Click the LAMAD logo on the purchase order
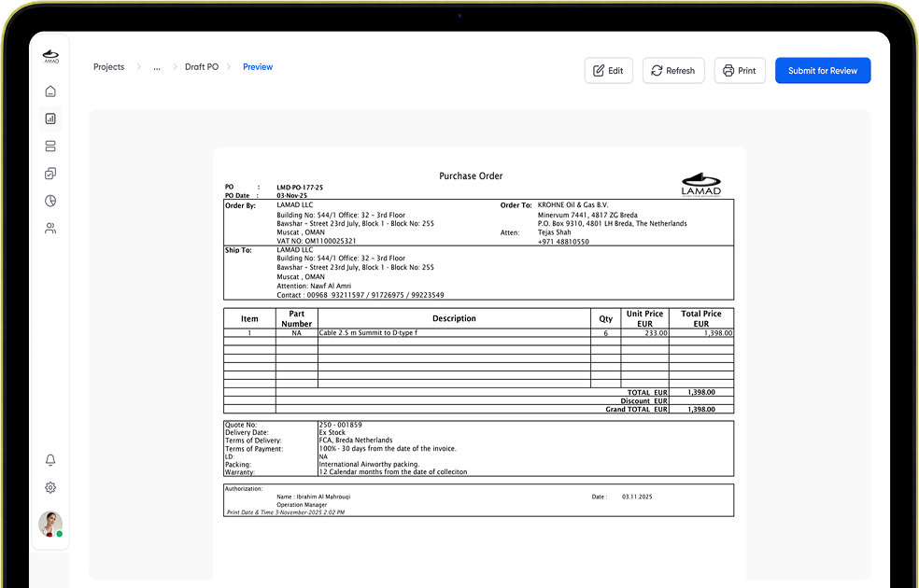 (x=701, y=185)
